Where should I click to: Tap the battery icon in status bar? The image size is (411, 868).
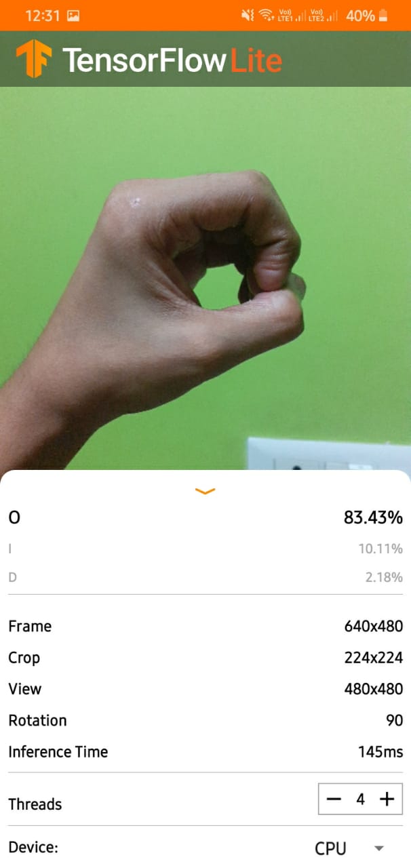coord(385,15)
